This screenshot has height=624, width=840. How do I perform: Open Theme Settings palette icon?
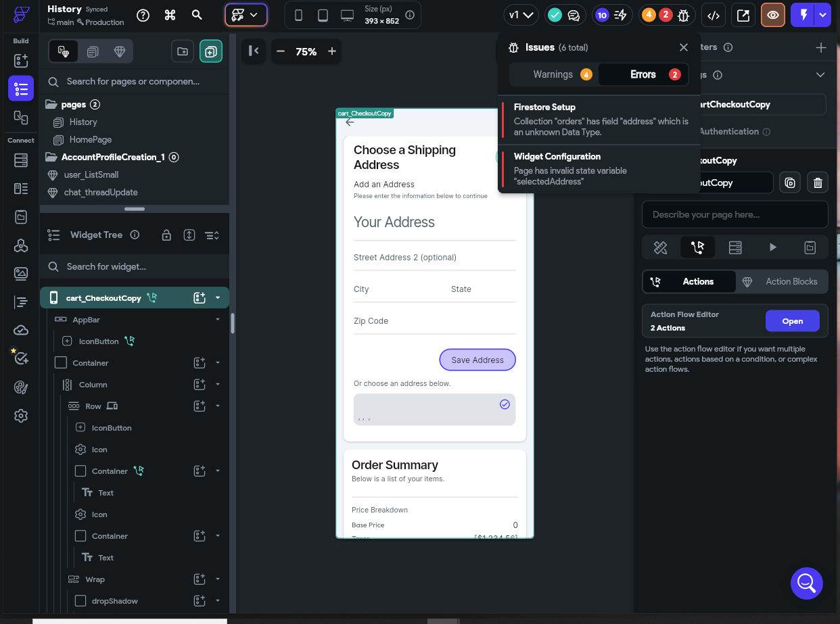tap(21, 387)
